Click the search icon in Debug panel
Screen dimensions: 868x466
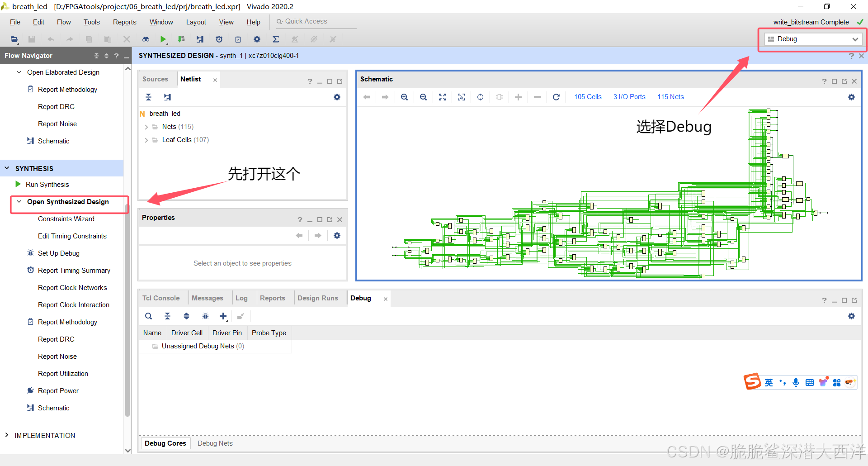pos(148,316)
